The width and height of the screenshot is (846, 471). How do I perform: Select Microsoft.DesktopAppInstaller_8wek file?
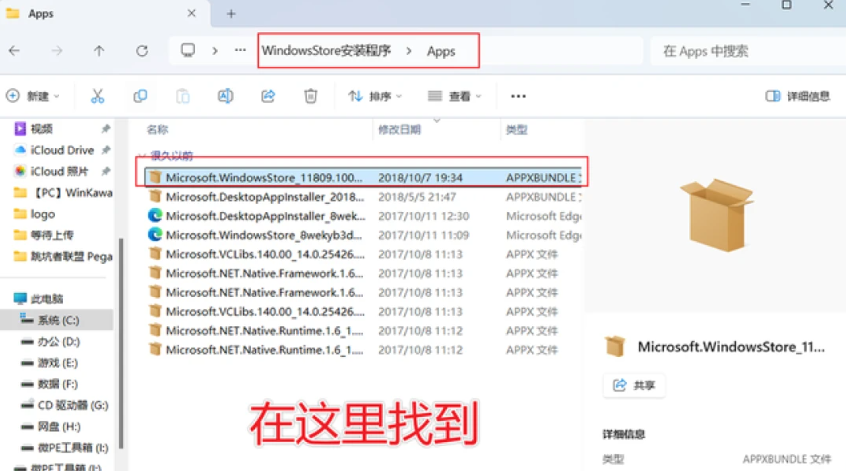tap(363, 216)
